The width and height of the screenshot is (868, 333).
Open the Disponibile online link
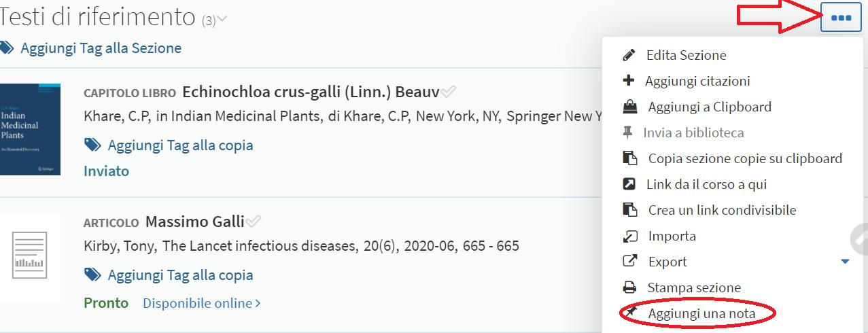pos(201,303)
